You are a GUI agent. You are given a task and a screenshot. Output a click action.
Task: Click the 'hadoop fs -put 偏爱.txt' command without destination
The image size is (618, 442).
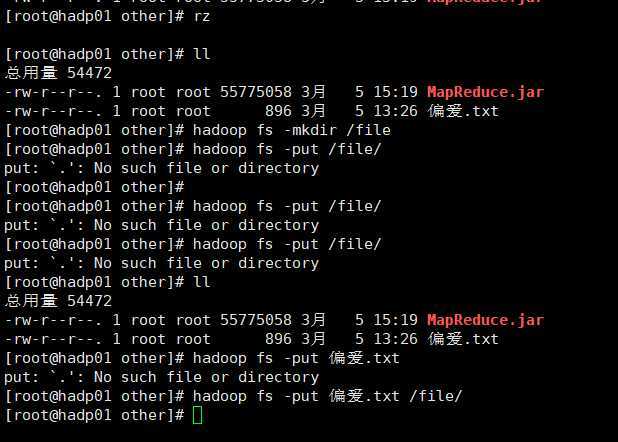296,358
